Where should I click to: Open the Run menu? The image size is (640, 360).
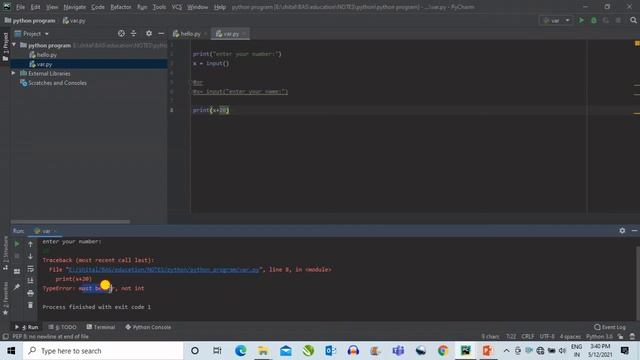point(142,7)
